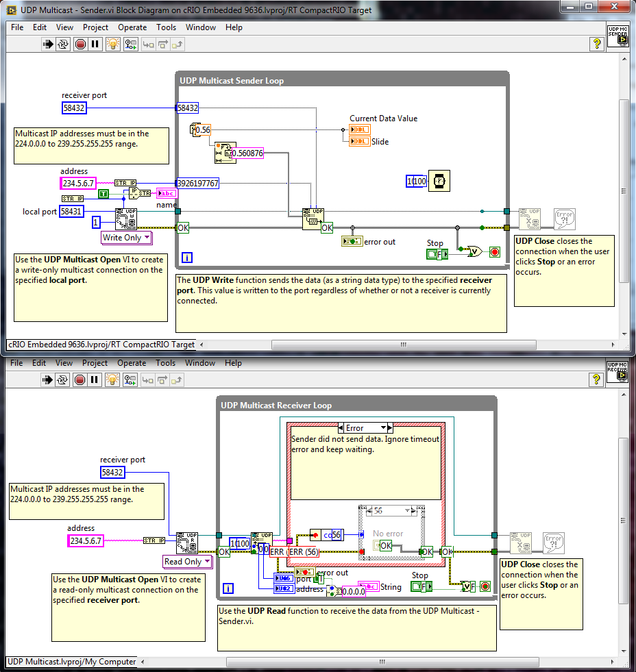Click the Step Into toolbar icon
The height and width of the screenshot is (672, 636).
click(x=149, y=44)
